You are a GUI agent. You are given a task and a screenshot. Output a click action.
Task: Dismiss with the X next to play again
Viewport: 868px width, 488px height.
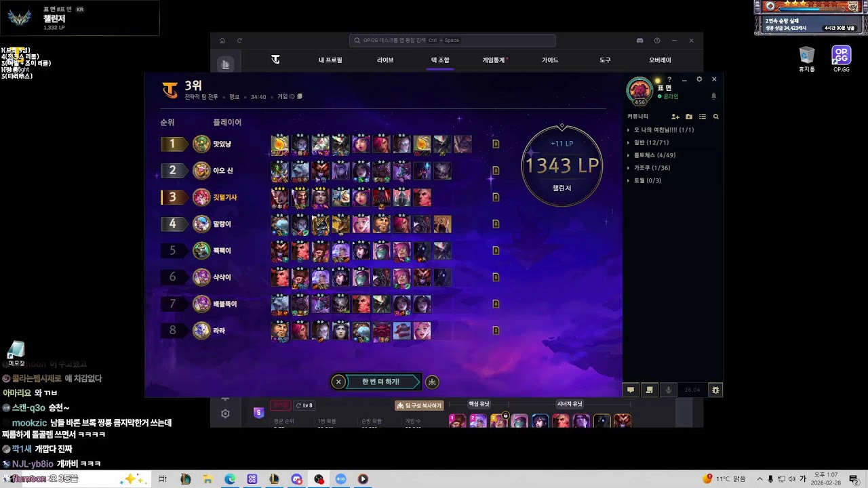[338, 382]
